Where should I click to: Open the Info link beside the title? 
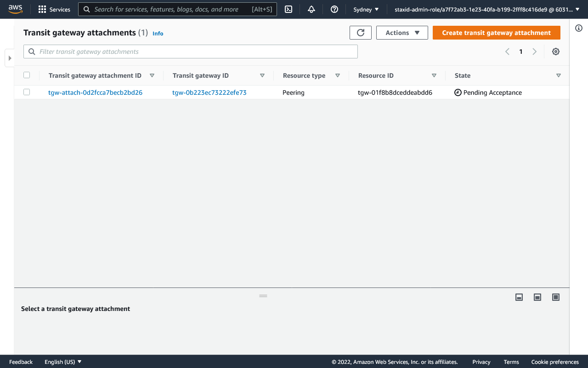point(158,34)
